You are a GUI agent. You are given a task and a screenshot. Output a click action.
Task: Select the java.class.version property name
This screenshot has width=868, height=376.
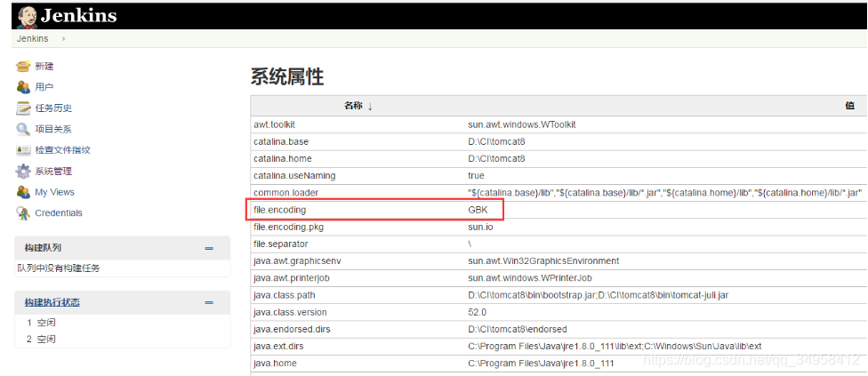point(290,312)
